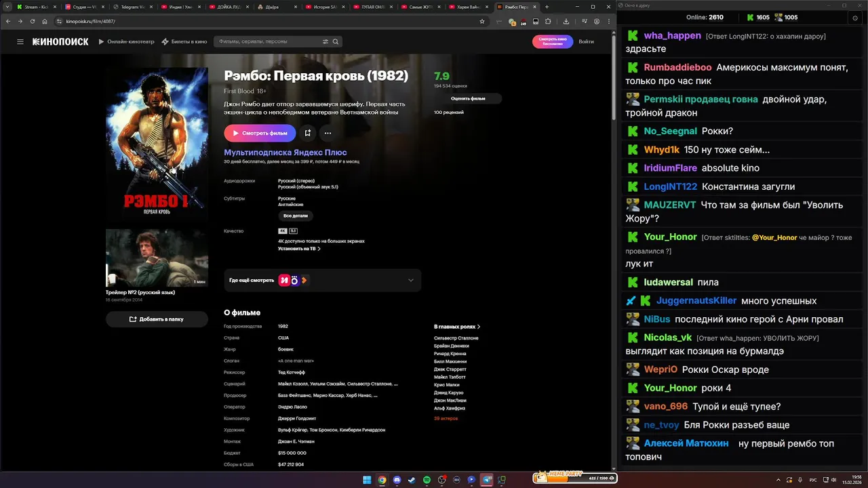Click Смотреть кино бесплатно button
The height and width of the screenshot is (488, 868).
tap(553, 41)
